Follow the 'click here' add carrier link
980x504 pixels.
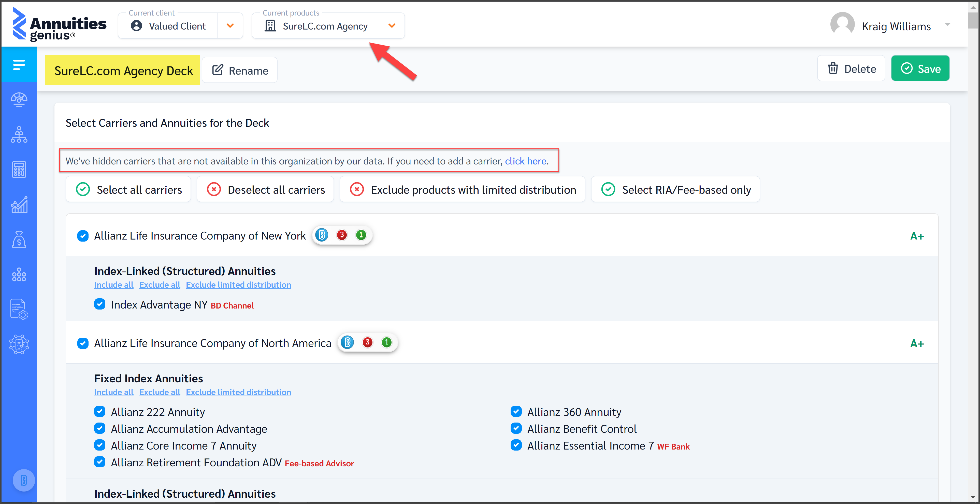pos(526,161)
